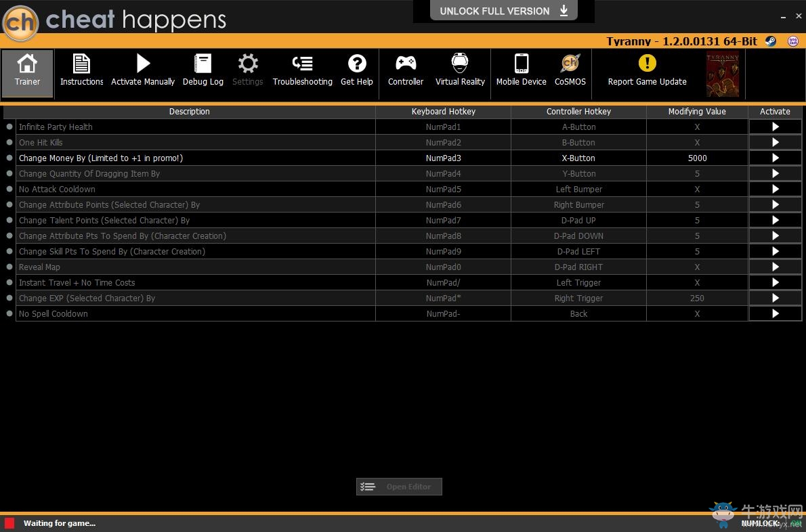Activate No Spell Cooldown cheat
The image size is (806, 532).
775,314
